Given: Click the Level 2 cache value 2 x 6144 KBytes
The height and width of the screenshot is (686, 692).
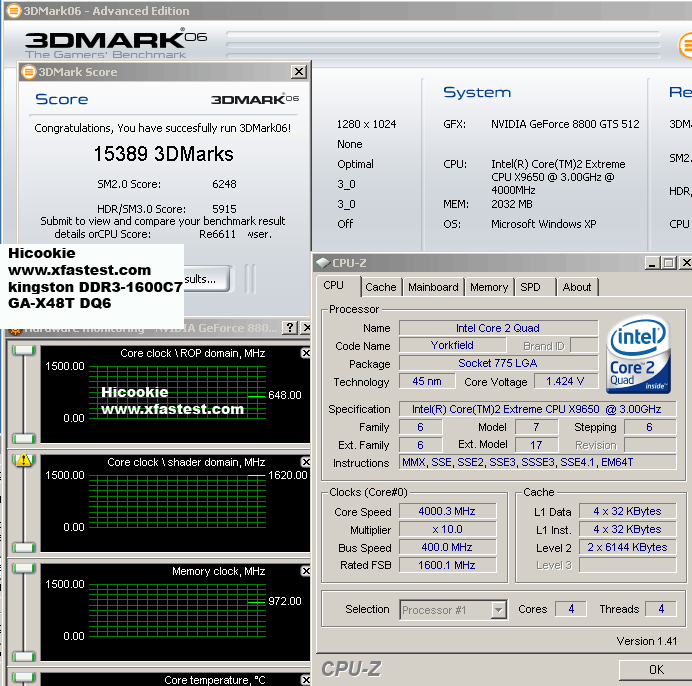Looking at the screenshot, I should [627, 547].
